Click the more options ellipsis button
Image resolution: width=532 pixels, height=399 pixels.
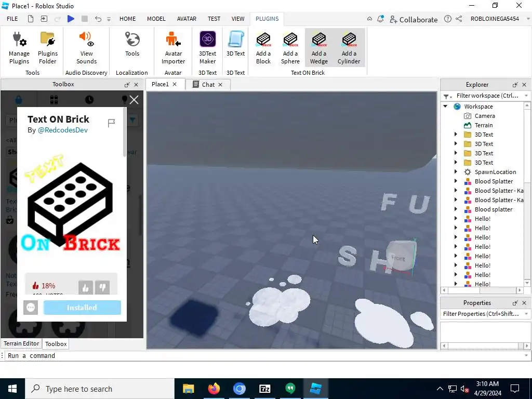point(31,308)
